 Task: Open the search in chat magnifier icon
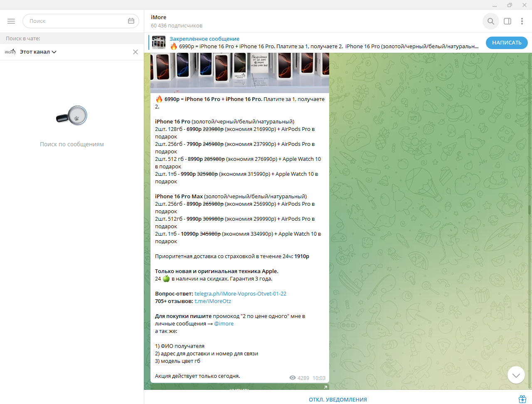[x=491, y=21]
